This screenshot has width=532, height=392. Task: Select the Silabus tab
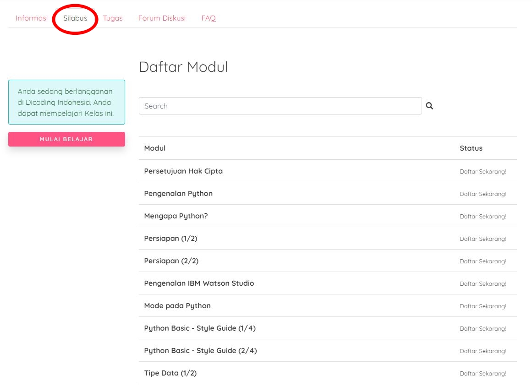click(x=75, y=18)
